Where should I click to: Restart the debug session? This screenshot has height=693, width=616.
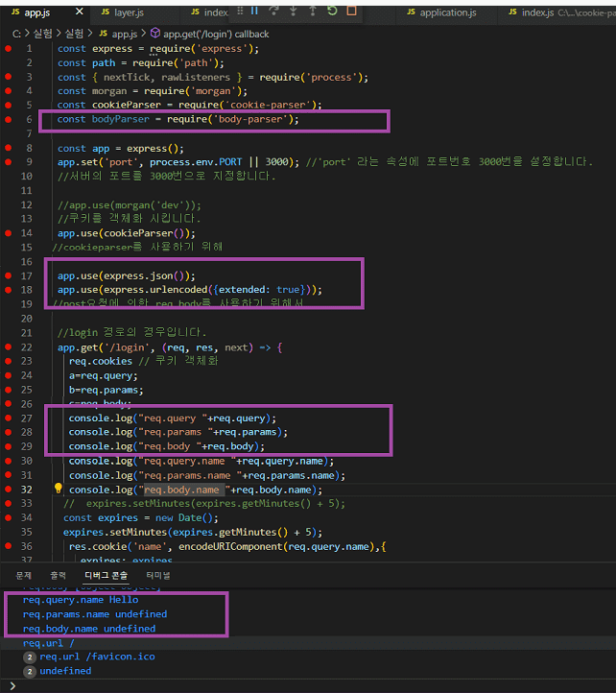(332, 11)
